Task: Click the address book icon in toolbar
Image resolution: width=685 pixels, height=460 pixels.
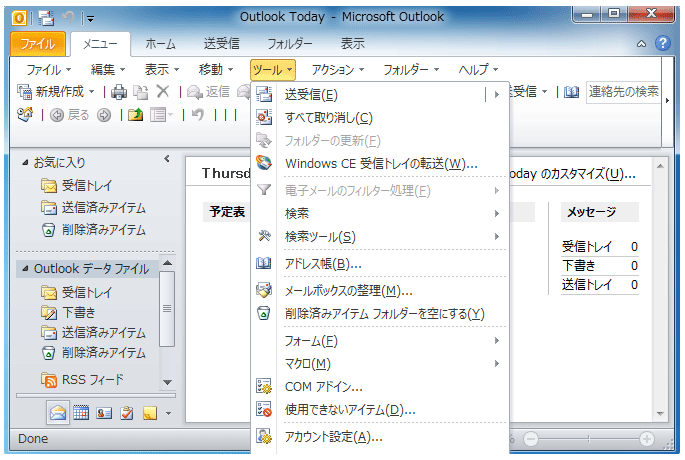Action: pyautogui.click(x=571, y=92)
